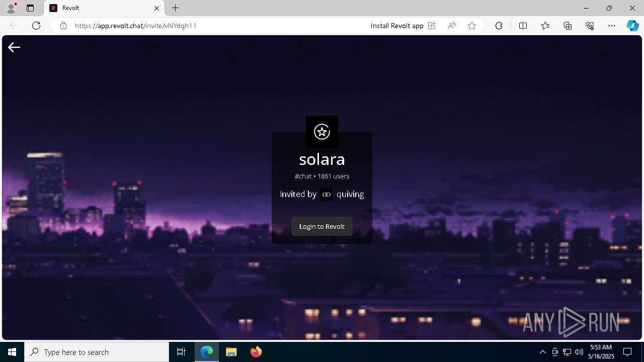Open the browser profile icon
644x362 pixels.
(11, 8)
